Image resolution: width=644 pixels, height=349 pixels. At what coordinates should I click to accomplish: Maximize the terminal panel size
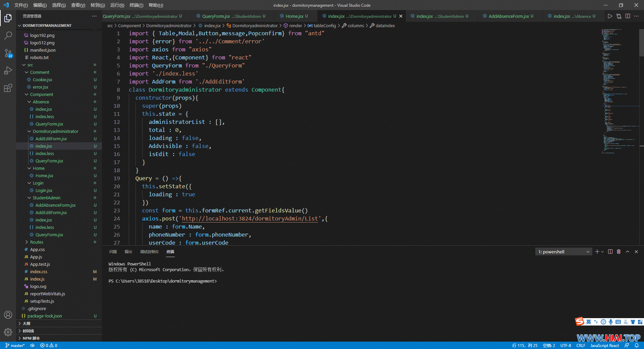[x=628, y=252]
